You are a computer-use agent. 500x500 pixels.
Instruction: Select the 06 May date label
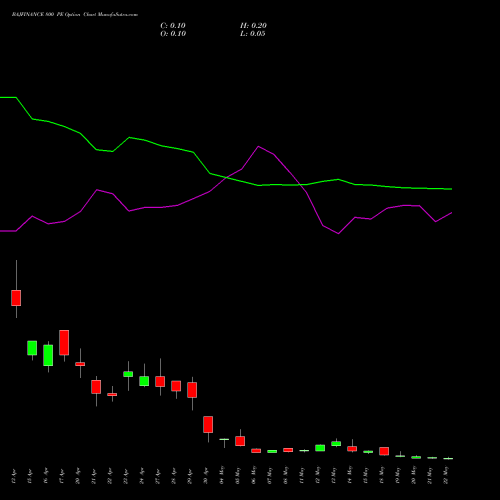click(x=254, y=476)
